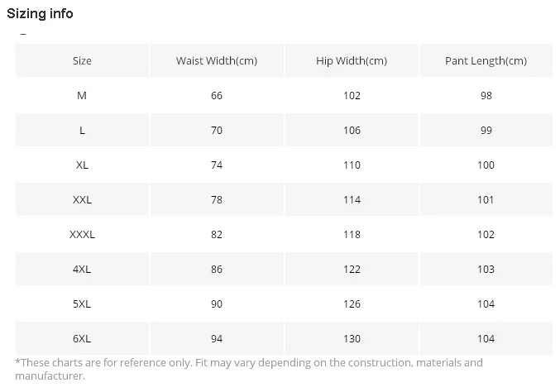This screenshot has width=560, height=392.
Task: Click pant length value 98
Action: tap(486, 96)
